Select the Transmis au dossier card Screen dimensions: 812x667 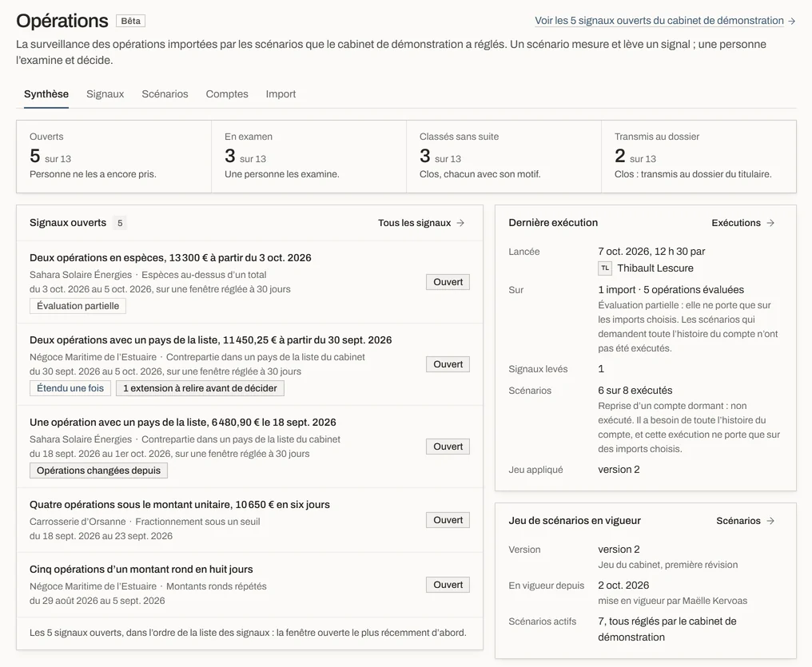tap(699, 157)
